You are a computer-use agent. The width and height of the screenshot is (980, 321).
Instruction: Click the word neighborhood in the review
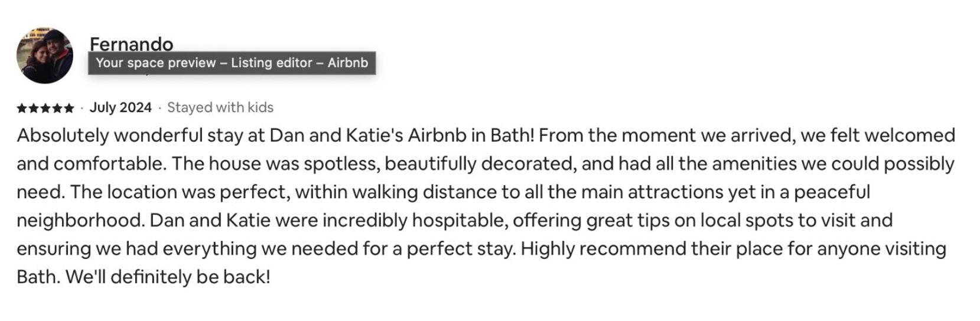coord(80,220)
